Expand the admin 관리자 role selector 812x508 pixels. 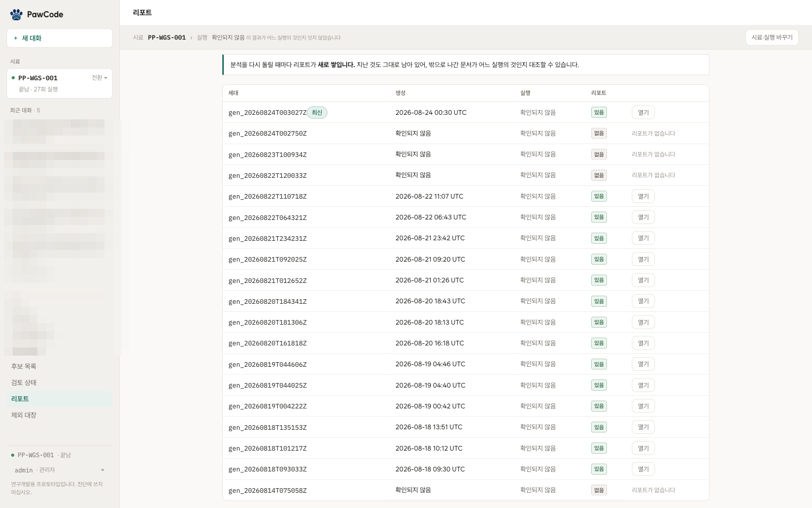pyautogui.click(x=59, y=470)
